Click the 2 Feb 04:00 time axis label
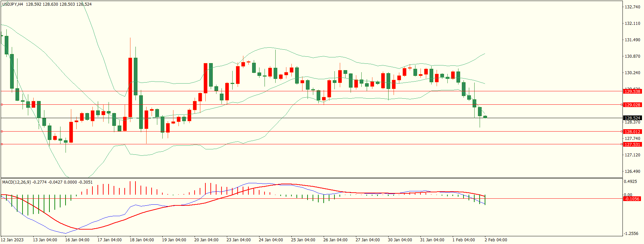This screenshot has height=244, width=644. [x=495, y=240]
